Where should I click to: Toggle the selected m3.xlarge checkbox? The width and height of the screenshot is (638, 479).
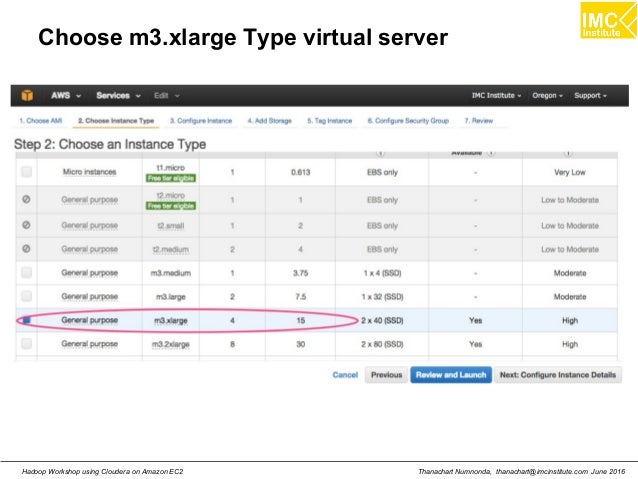pyautogui.click(x=26, y=320)
